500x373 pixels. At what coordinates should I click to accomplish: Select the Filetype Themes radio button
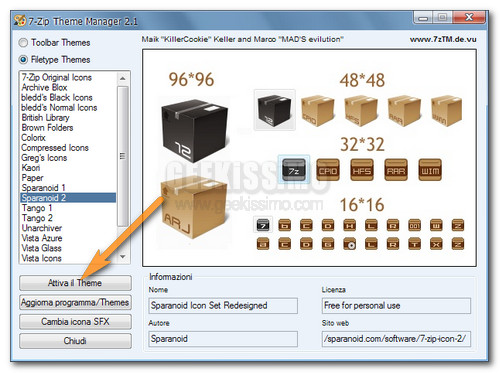coord(23,60)
